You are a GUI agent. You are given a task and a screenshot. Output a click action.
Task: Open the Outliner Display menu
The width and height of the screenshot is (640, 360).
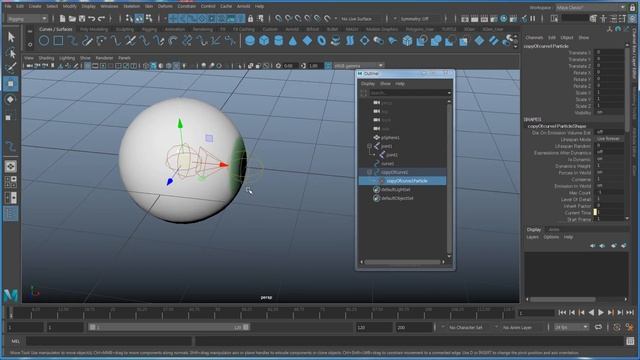[x=367, y=84]
